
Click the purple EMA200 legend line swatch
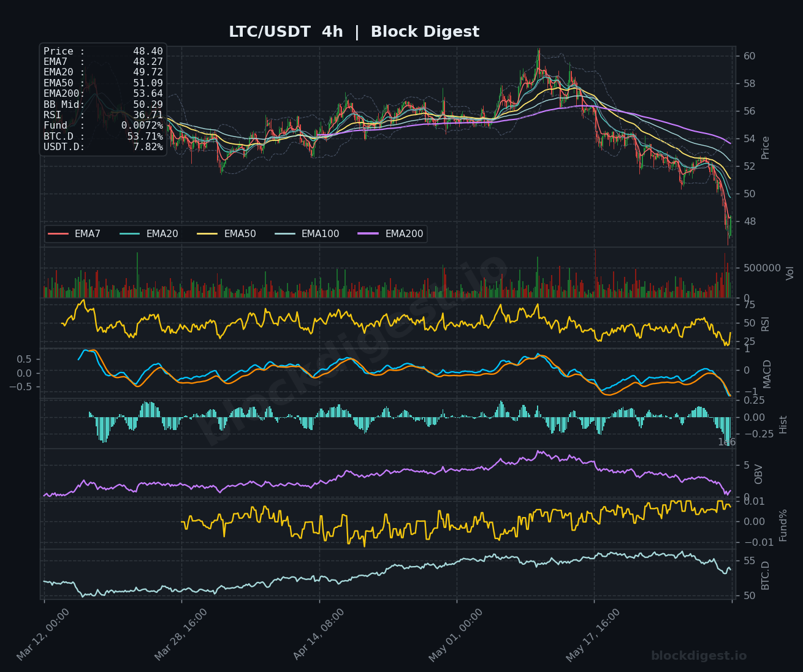click(368, 234)
